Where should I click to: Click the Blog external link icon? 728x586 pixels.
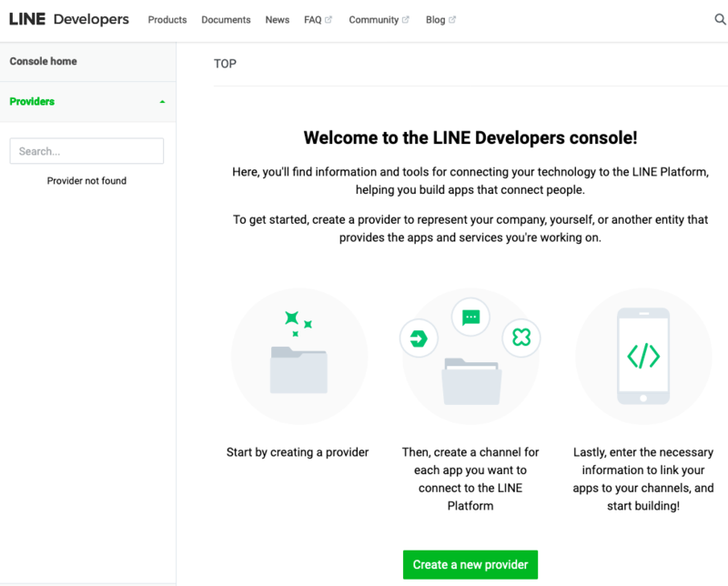452,19
